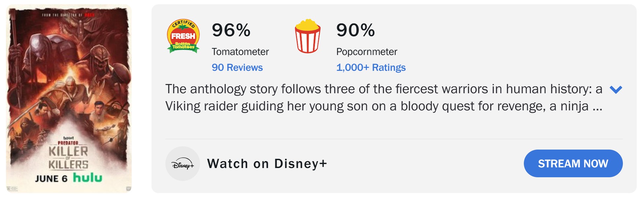Click the trailing ellipsis of the synopsis

(597, 107)
